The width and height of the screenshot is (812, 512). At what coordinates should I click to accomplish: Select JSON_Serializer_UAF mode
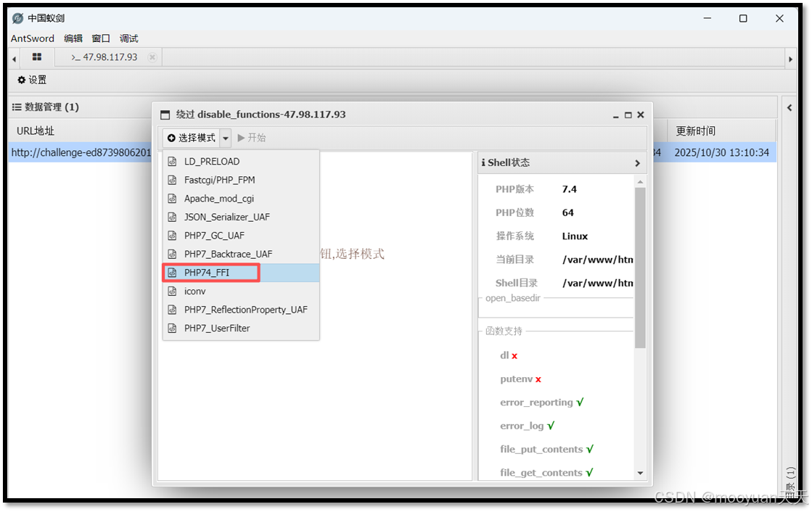[x=241, y=218]
